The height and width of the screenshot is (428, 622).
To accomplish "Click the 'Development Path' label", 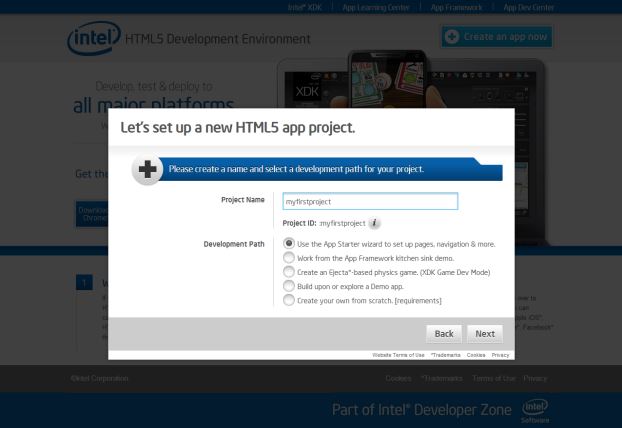I will (x=234, y=244).
